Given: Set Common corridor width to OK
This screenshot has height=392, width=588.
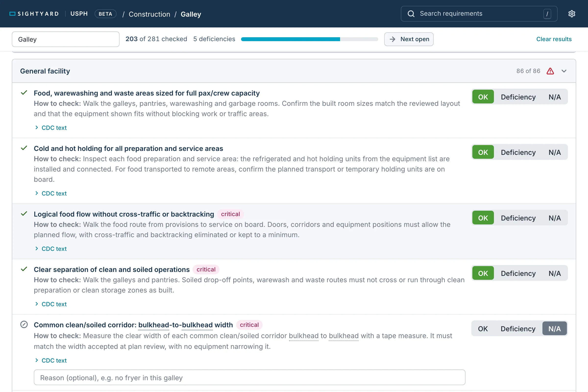Looking at the screenshot, I should pyautogui.click(x=483, y=329).
